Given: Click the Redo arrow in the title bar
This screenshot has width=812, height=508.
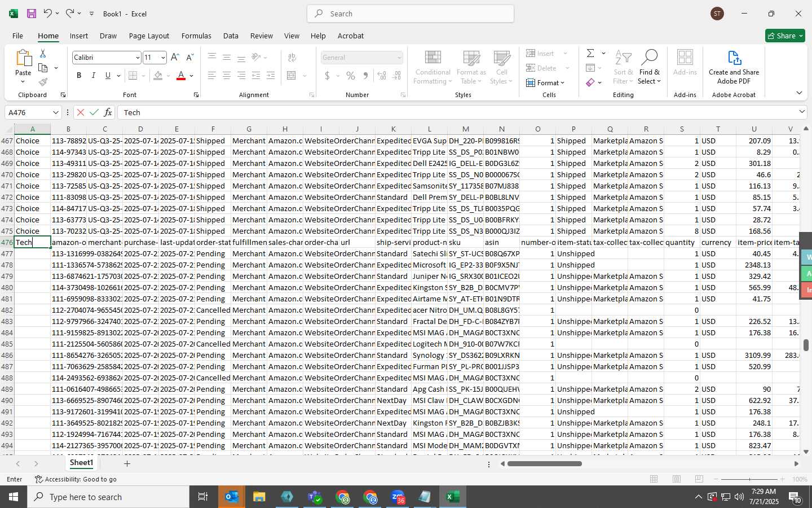Looking at the screenshot, I should (69, 14).
